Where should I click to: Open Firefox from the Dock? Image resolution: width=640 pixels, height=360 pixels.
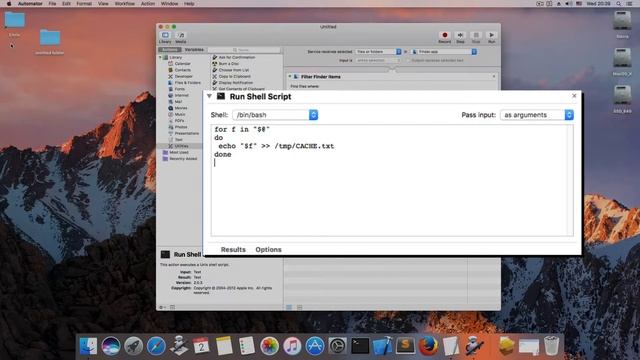coord(428,346)
